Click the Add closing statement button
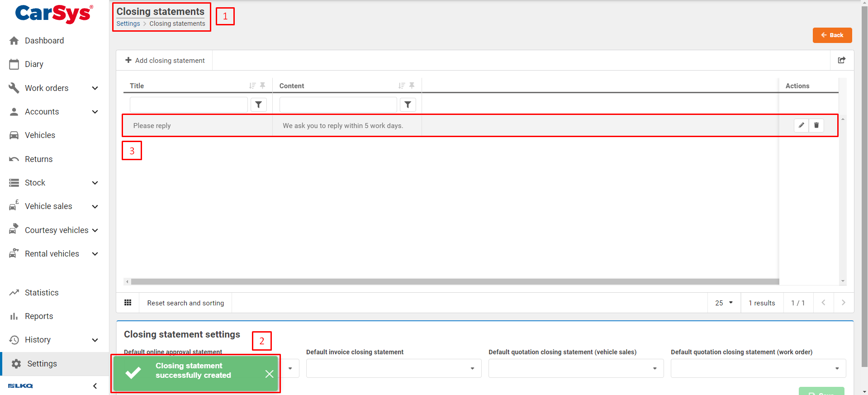This screenshot has height=395, width=868. pyautogui.click(x=165, y=61)
